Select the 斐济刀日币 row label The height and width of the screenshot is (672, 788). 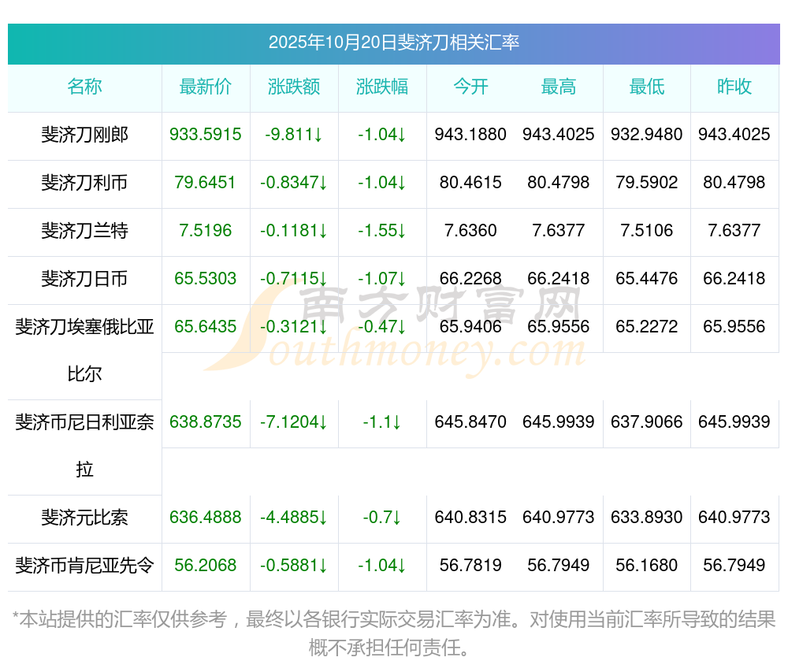pos(84,278)
